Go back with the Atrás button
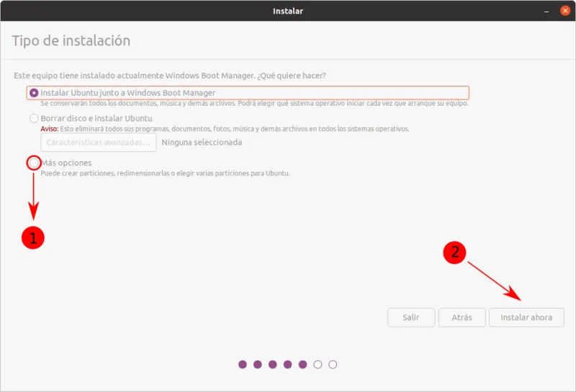This screenshot has width=576, height=392. pos(462,317)
